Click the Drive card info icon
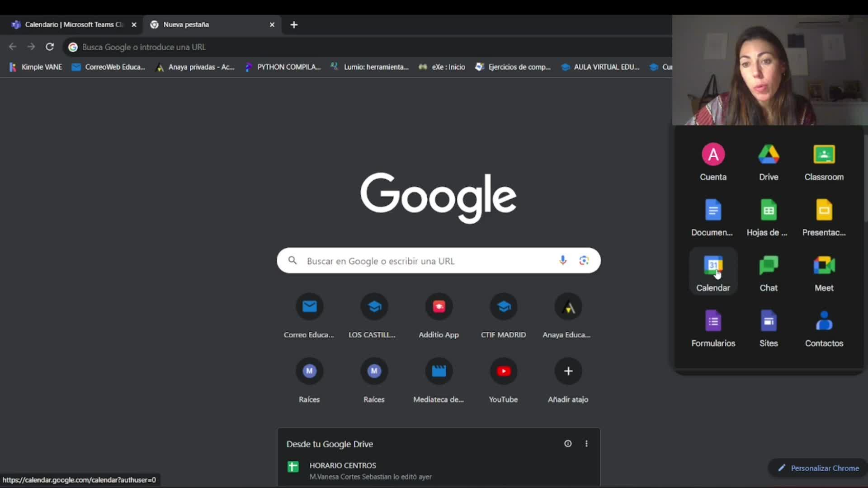This screenshot has height=488, width=868. pos(568,444)
